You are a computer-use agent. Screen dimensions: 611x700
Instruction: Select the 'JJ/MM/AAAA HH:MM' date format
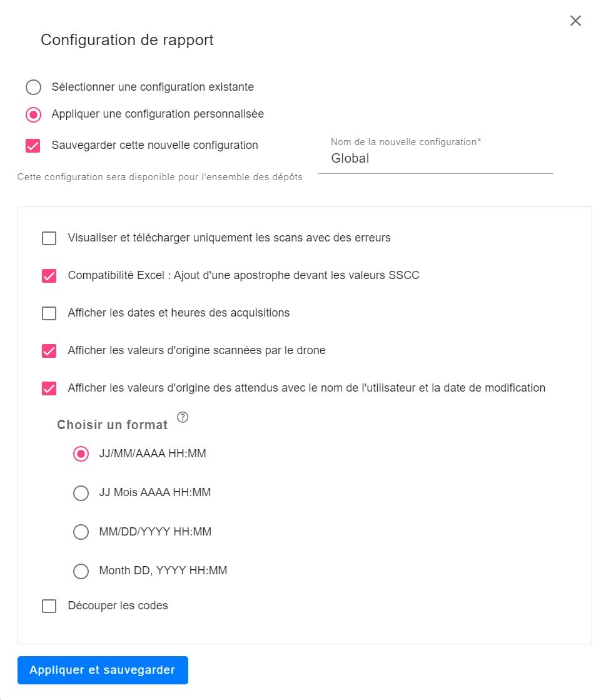pyautogui.click(x=81, y=454)
